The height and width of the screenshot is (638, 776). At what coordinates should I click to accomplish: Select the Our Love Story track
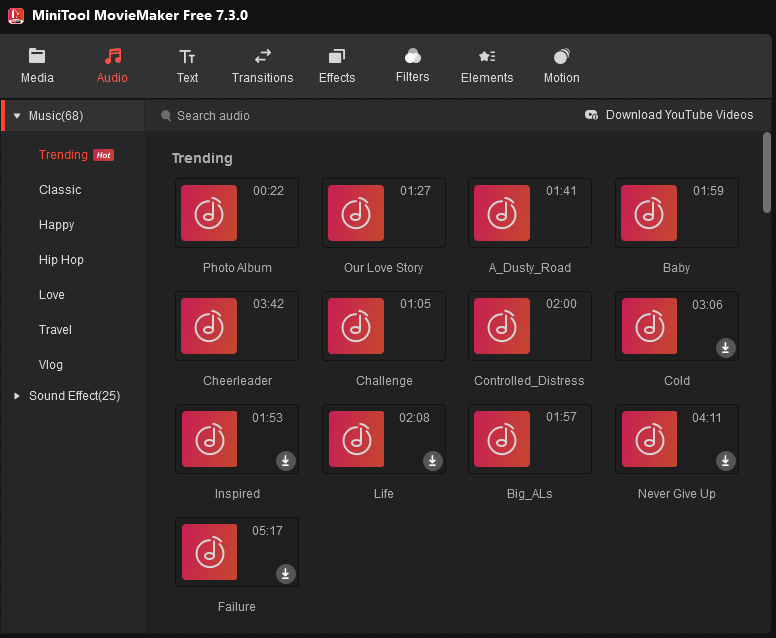click(x=356, y=212)
